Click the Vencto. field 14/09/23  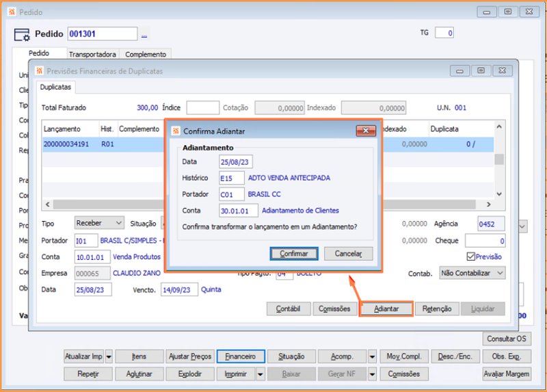pos(179,289)
